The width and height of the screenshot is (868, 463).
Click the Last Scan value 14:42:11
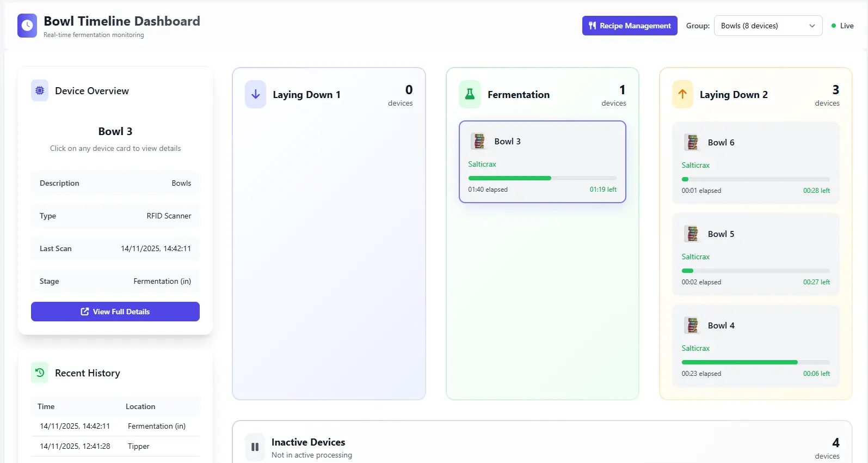pos(156,248)
